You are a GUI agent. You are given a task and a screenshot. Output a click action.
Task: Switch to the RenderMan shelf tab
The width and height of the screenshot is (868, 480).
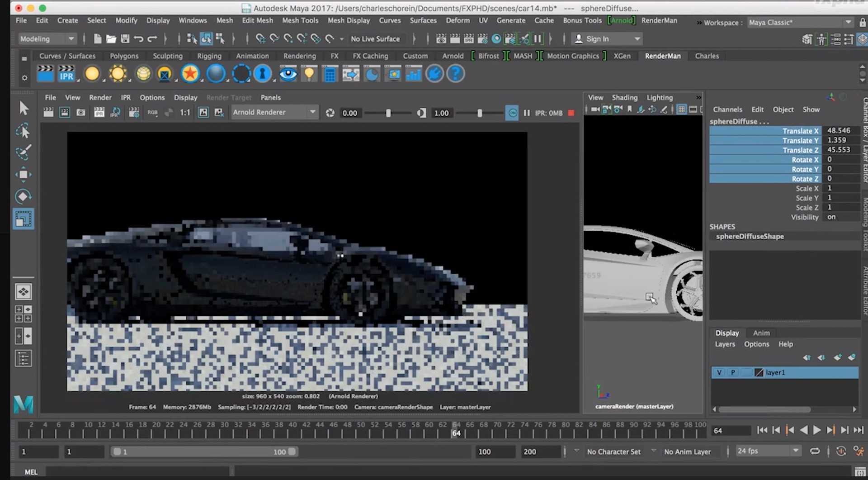click(x=662, y=56)
